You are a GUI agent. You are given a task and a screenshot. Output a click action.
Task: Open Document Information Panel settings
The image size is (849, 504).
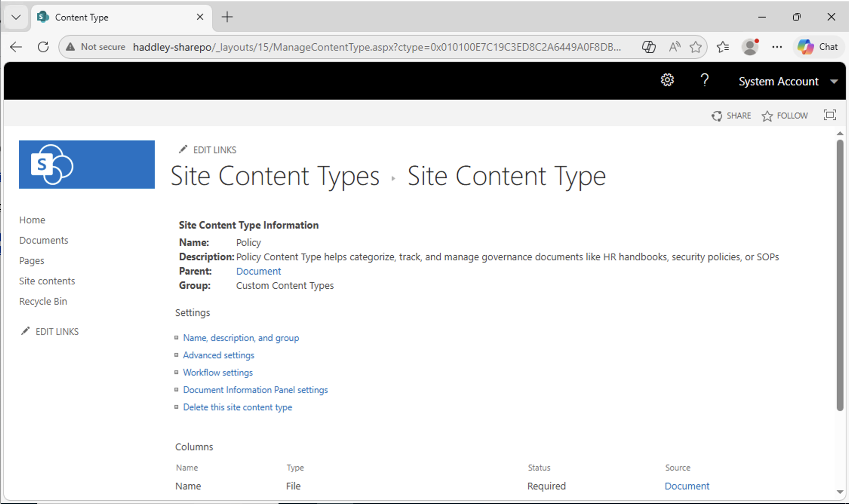tap(255, 390)
